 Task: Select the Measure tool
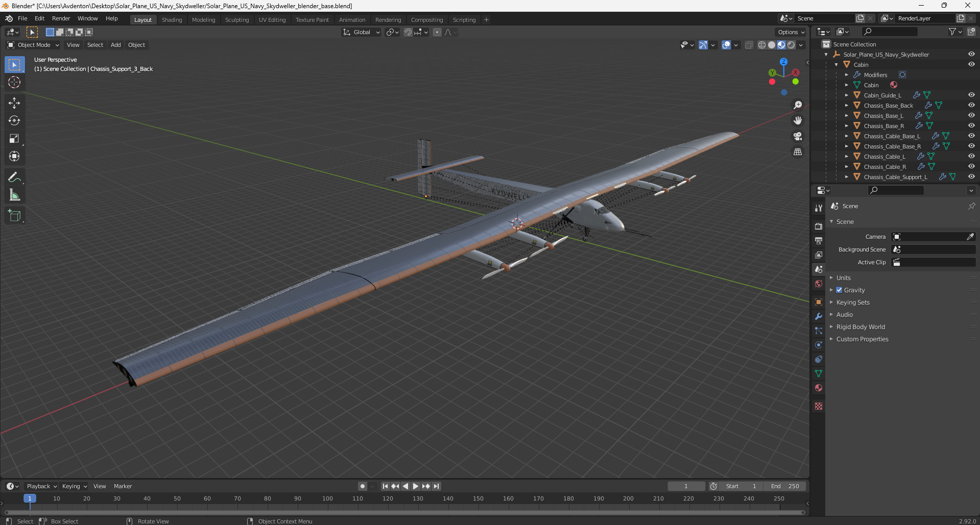click(x=14, y=195)
